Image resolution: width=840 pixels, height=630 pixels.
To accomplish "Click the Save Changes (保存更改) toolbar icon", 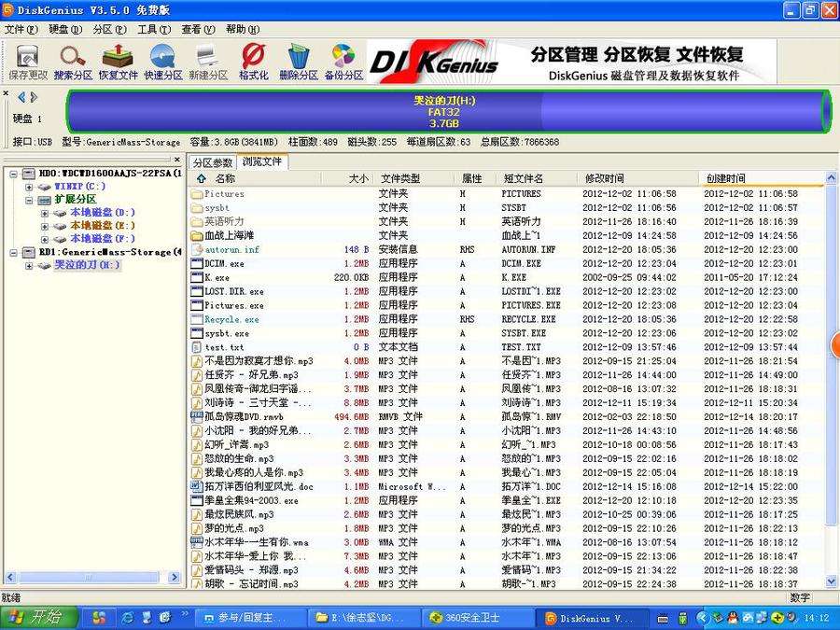I will 28,63.
